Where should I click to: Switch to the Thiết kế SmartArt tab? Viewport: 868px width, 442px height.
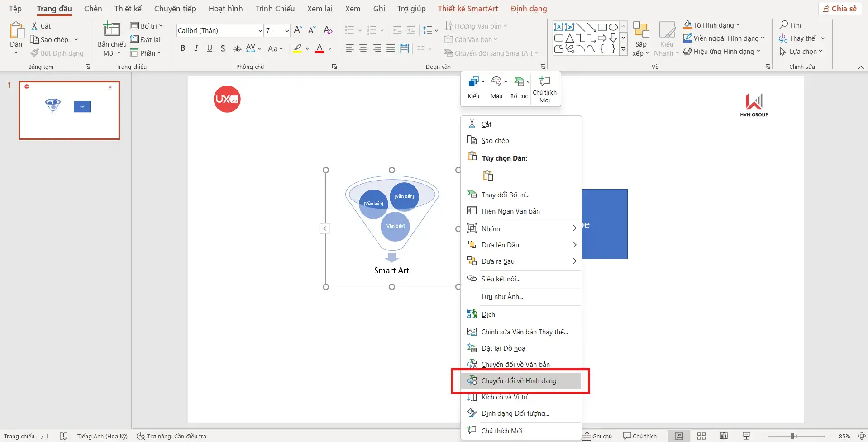coord(468,8)
